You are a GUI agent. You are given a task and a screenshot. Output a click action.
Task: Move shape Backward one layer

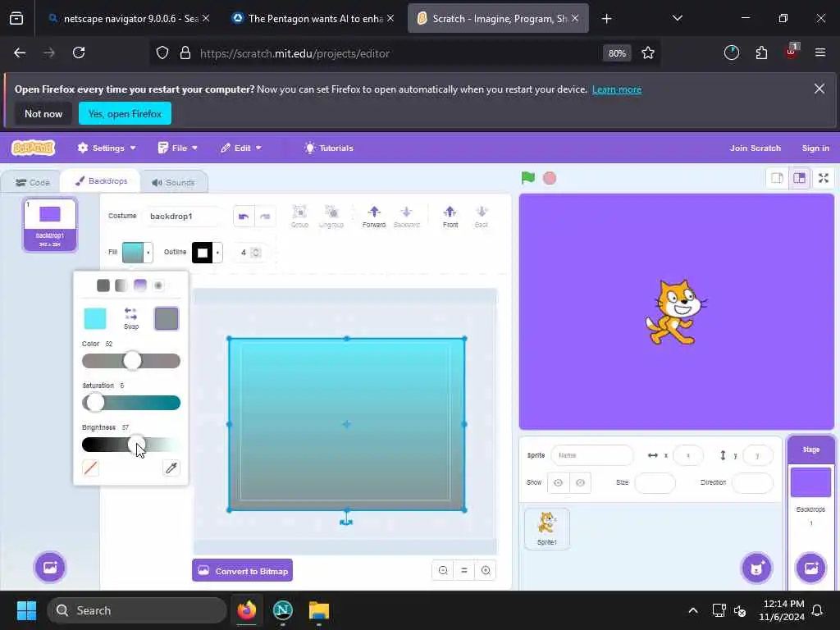(x=407, y=217)
